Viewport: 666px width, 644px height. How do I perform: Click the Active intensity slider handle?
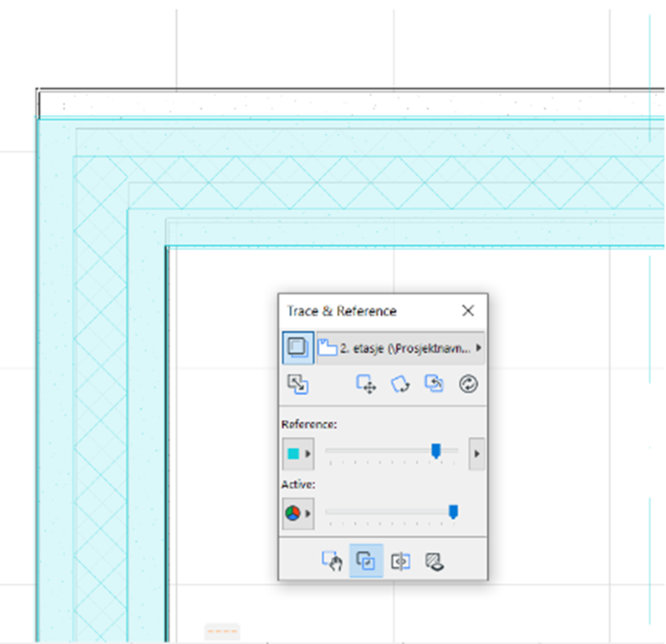(x=453, y=512)
